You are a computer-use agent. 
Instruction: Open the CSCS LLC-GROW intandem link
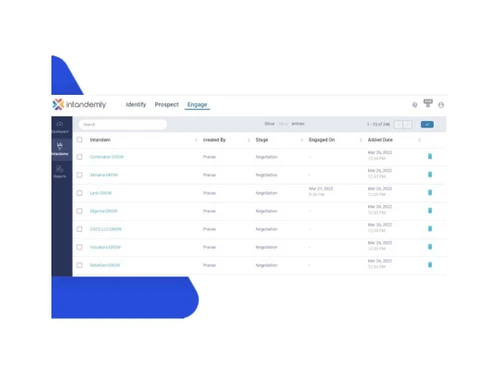pos(106,229)
